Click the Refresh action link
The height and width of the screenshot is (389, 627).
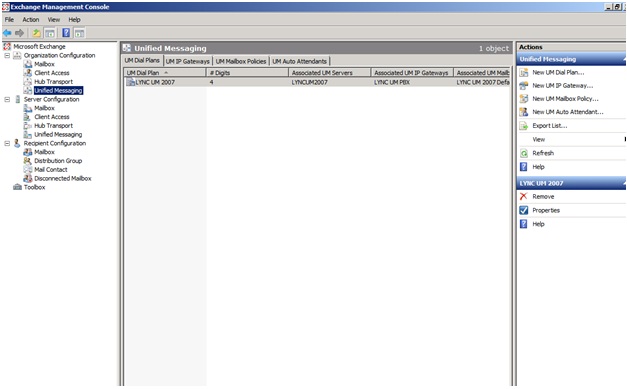pos(543,153)
